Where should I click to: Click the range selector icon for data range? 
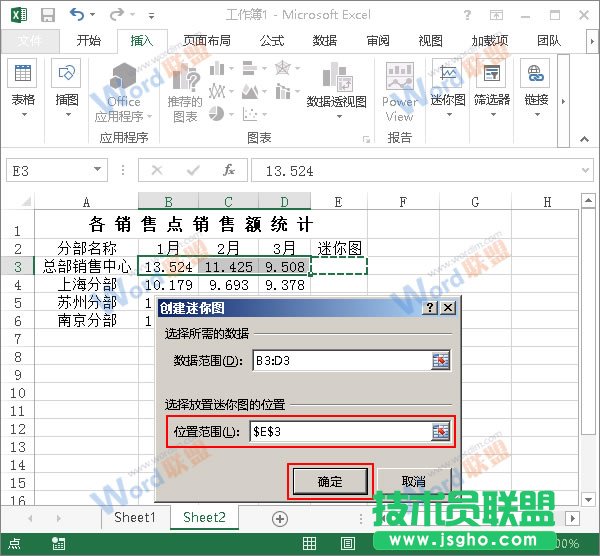(440, 360)
